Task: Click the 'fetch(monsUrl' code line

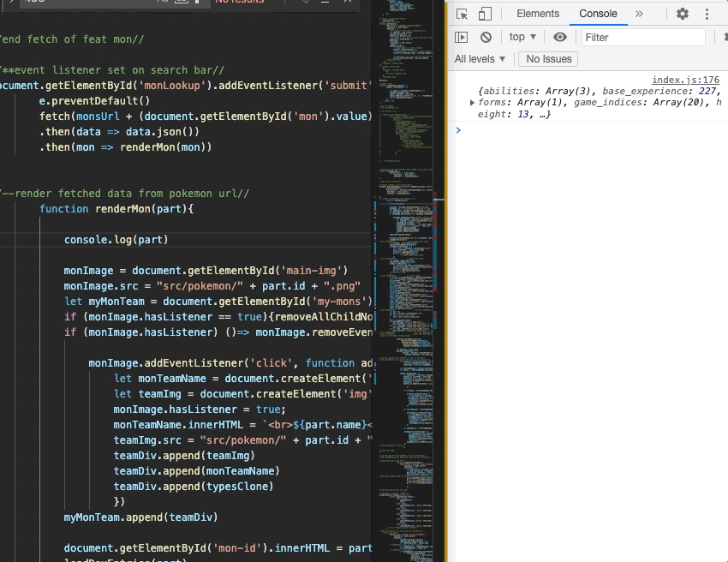Action: 206,117
